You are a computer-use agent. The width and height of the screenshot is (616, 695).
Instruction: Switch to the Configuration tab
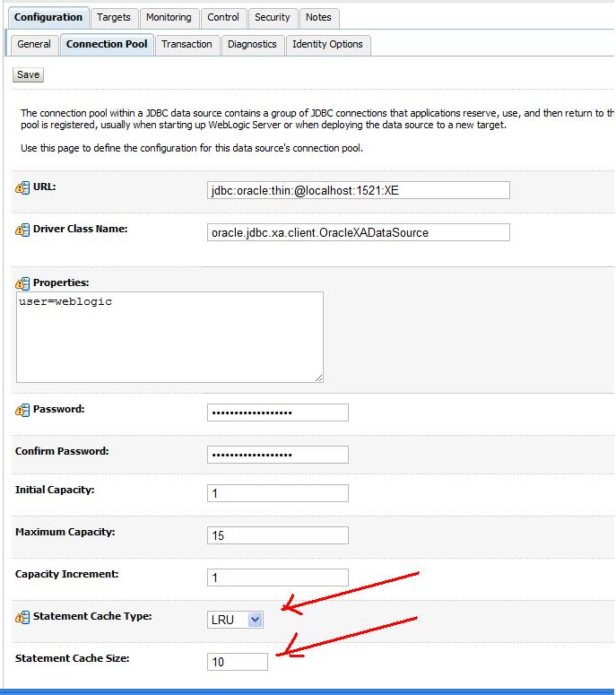[48, 18]
